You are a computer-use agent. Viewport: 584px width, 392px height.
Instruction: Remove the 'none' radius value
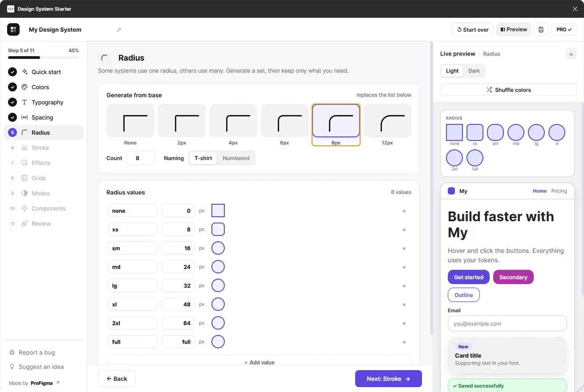404,211
